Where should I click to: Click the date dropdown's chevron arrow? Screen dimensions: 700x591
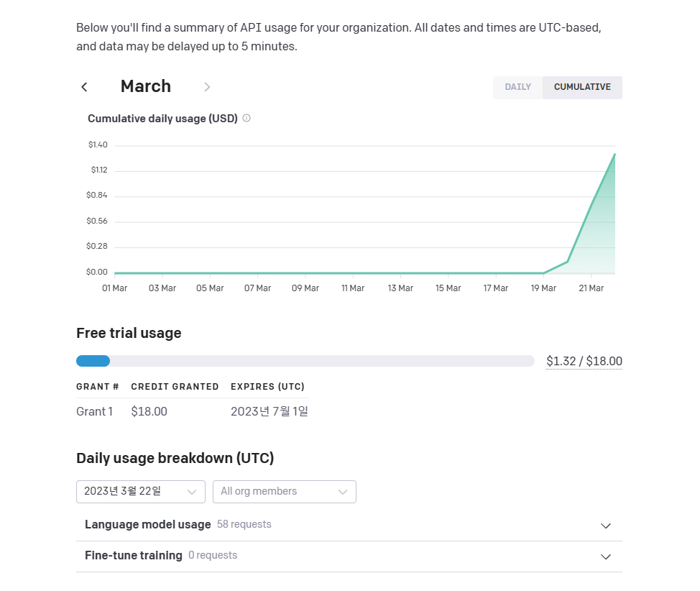pos(192,492)
